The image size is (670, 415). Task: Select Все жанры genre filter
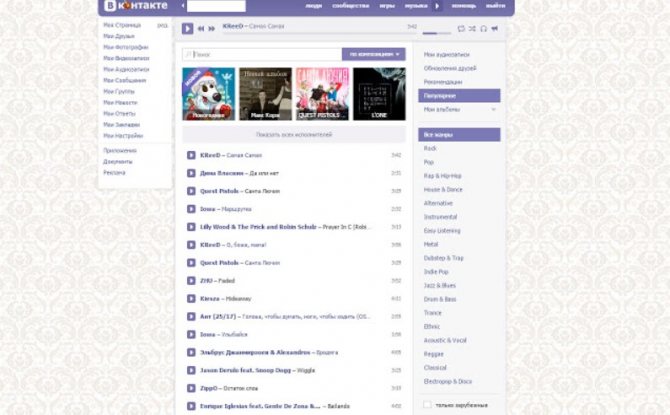(x=459, y=135)
